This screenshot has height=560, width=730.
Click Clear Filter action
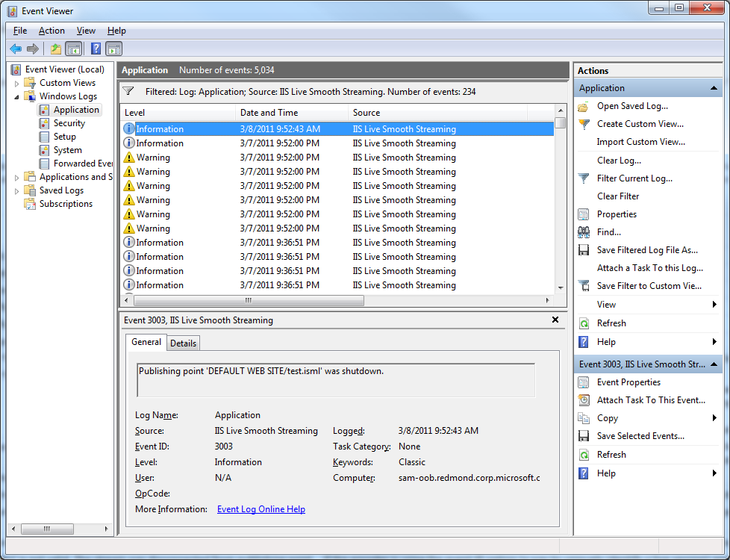[x=618, y=196]
